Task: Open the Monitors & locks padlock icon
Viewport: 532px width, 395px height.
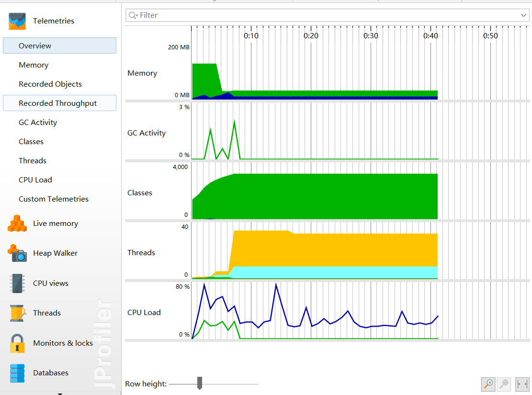Action: coord(17,343)
